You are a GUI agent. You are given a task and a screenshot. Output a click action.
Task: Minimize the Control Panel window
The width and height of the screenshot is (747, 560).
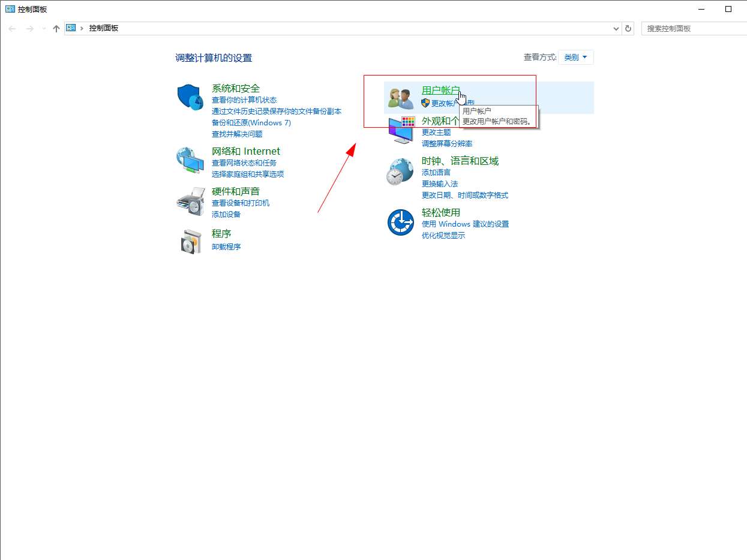pyautogui.click(x=701, y=9)
